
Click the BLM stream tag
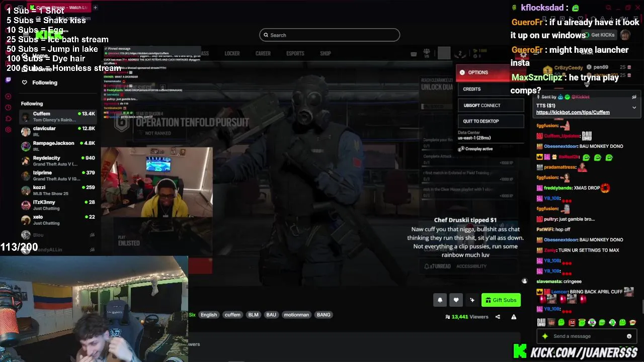[253, 315]
